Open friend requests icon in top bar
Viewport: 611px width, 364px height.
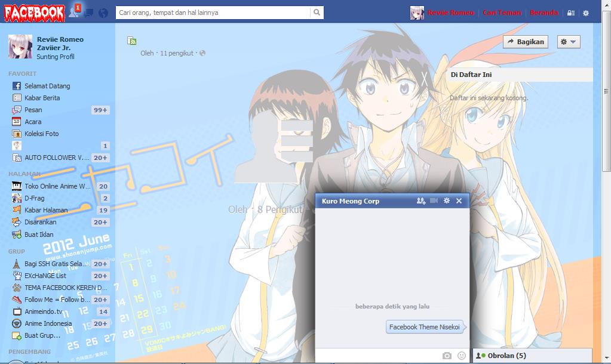tap(75, 12)
